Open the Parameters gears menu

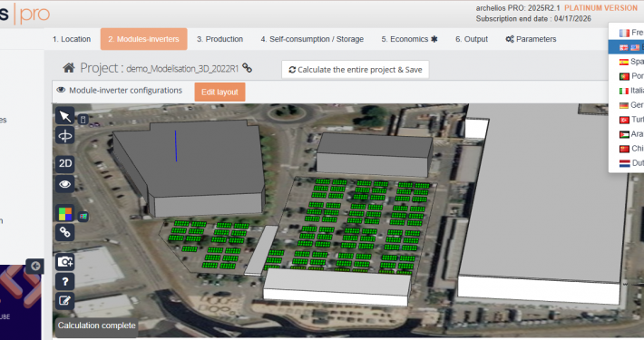tap(531, 39)
